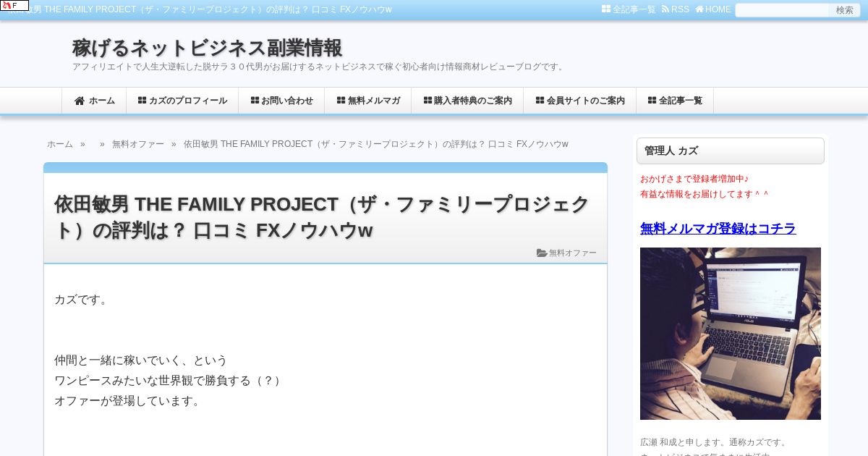Click grid icon beside 購入者特典のご案内
Screen dimensions: 868x456
click(x=427, y=101)
